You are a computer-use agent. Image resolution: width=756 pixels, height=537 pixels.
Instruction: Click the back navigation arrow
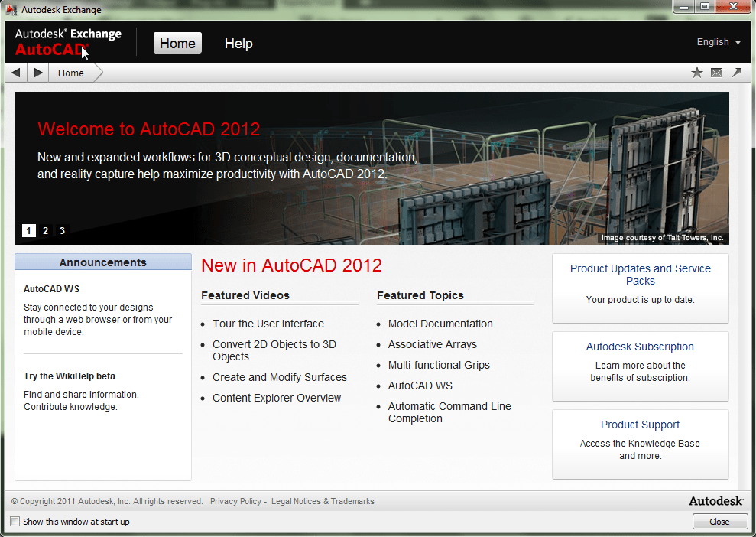tap(15, 72)
